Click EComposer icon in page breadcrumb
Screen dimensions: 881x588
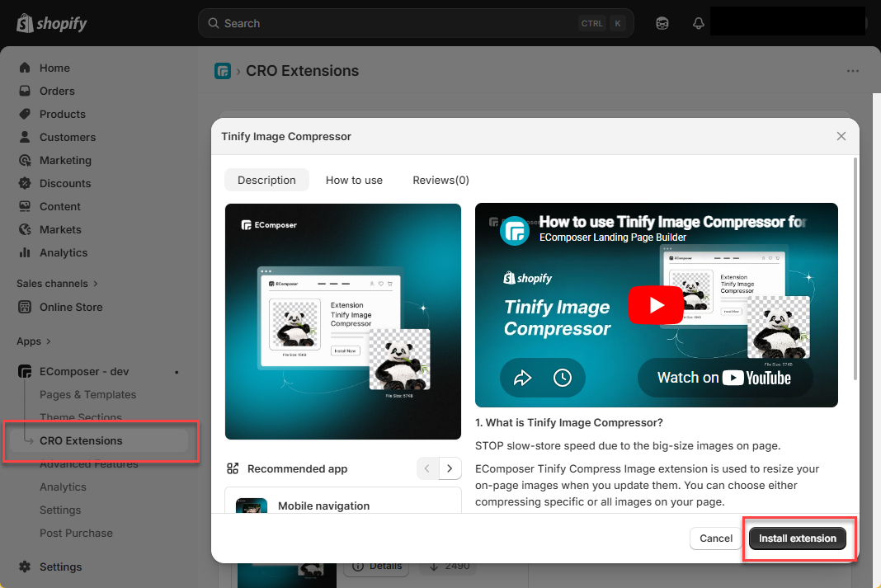tap(223, 71)
